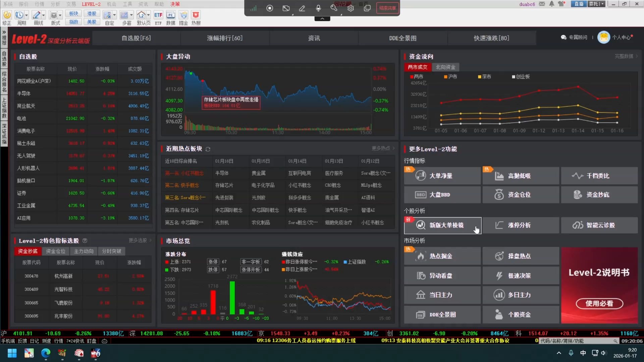Click the microphone icon in sharing bar

pyautogui.click(x=318, y=8)
